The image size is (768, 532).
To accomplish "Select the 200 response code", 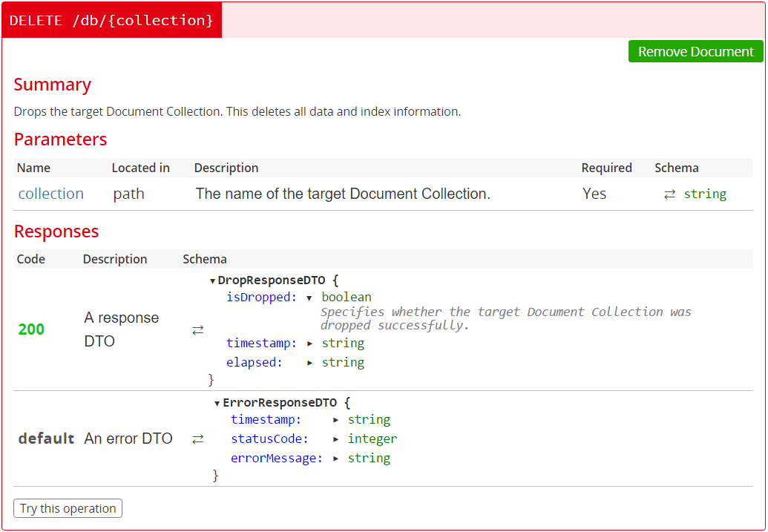I will tap(31, 329).
